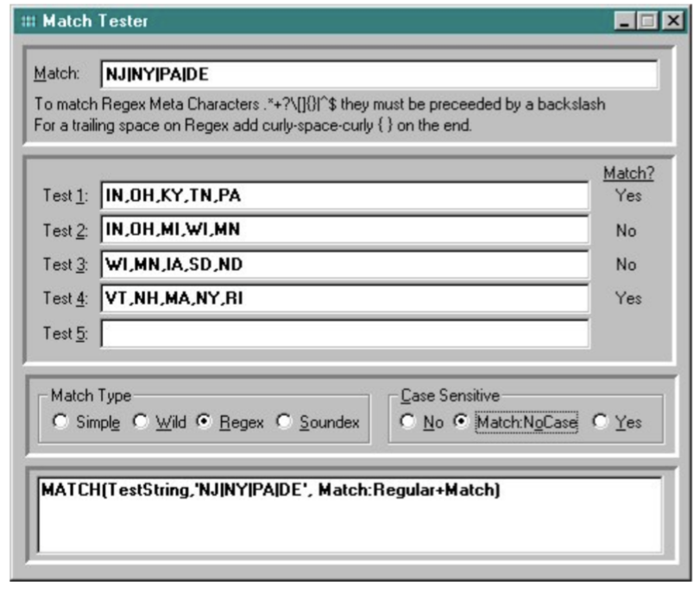Viewport: 700px width, 594px height.
Task: Click the Test 4 input containing VT,NH,MA,NY,RI
Action: coord(344,299)
